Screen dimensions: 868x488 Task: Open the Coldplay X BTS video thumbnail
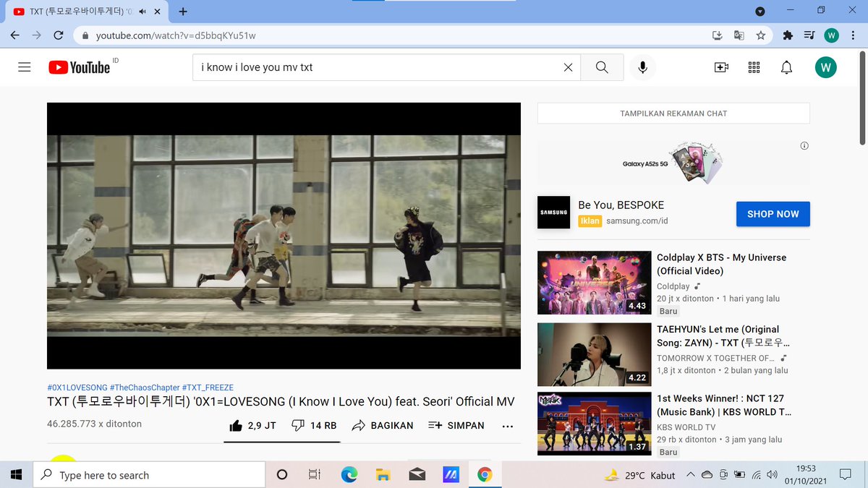pos(594,283)
